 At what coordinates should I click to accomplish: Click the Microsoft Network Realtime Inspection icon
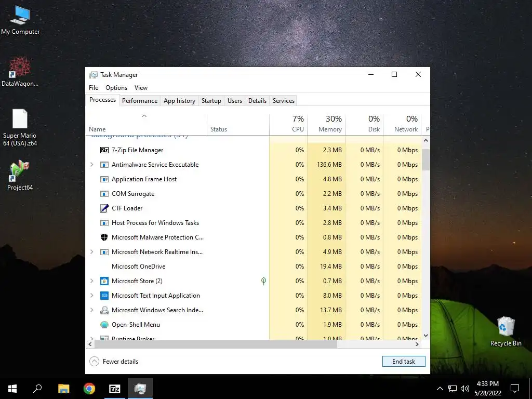tap(104, 252)
